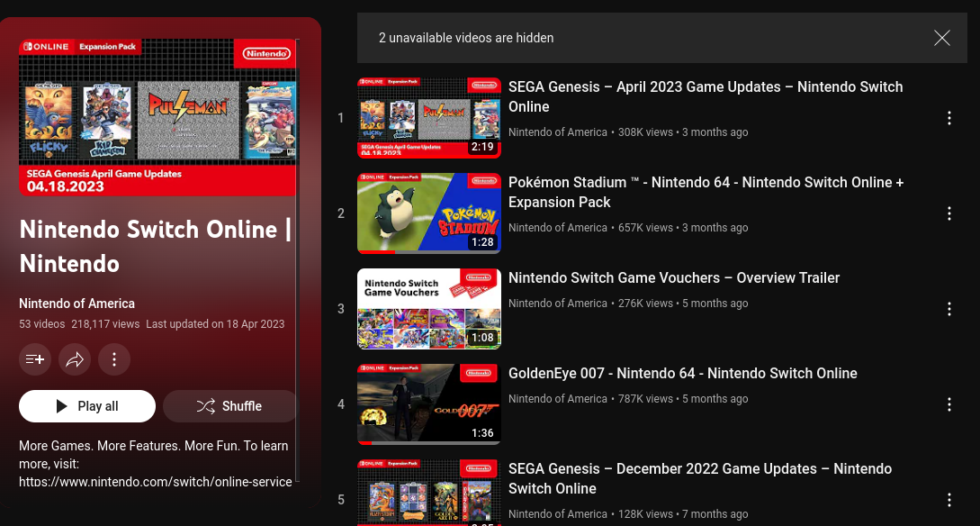The image size is (980, 526).
Task: Click channel name on Pokémon Stadium row
Action: pyautogui.click(x=558, y=228)
